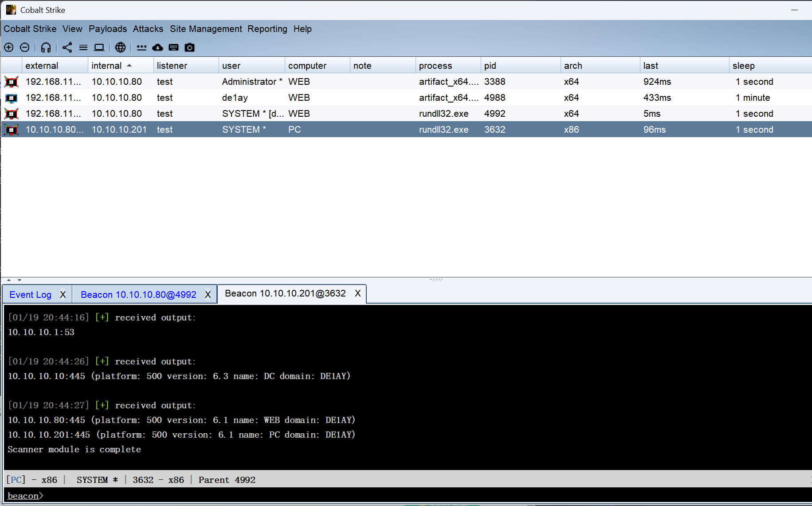
Task: Click the beacon command input field
Action: click(399, 496)
